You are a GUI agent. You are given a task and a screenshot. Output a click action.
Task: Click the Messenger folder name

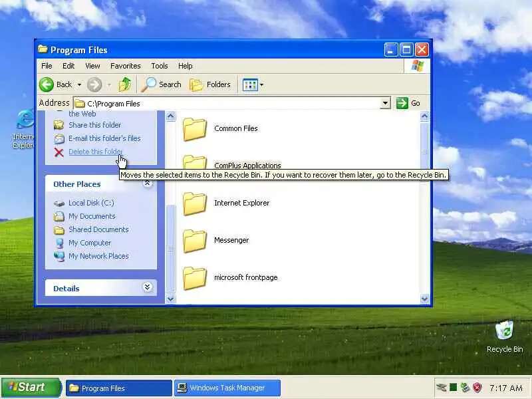[231, 240]
